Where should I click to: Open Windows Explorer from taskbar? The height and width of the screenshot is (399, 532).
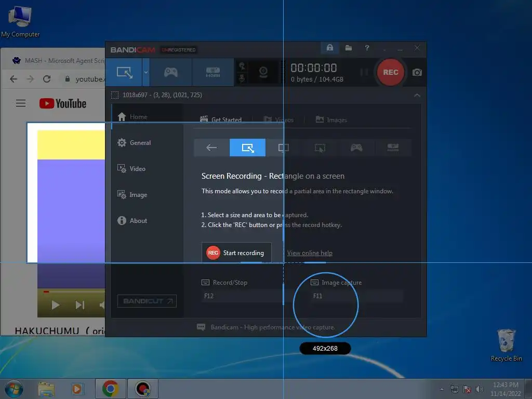pos(46,389)
